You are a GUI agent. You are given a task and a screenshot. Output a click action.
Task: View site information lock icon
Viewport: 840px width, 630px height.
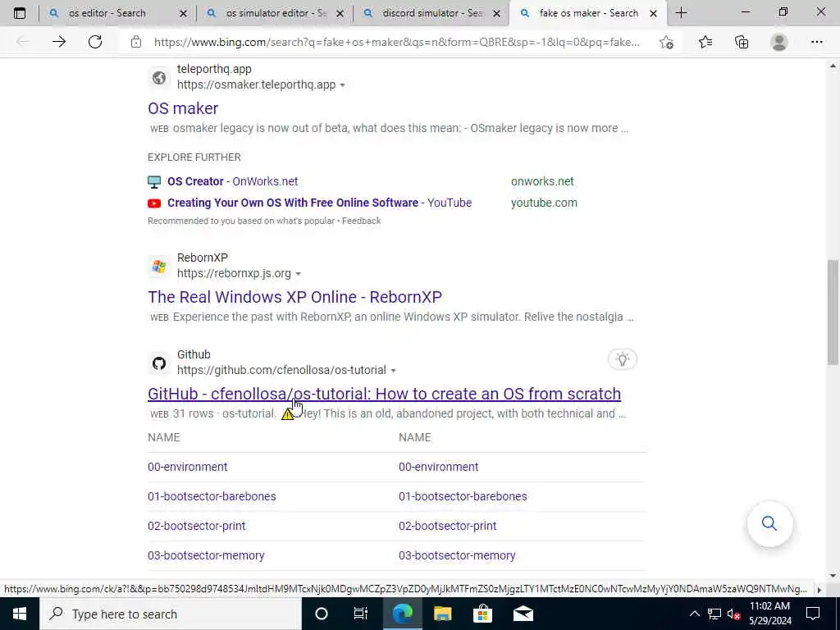click(x=136, y=42)
